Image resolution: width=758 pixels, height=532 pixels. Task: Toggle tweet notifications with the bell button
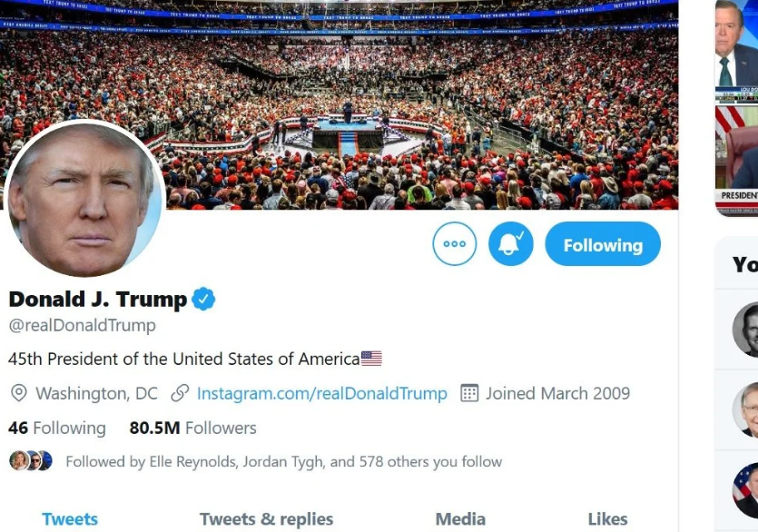(510, 244)
